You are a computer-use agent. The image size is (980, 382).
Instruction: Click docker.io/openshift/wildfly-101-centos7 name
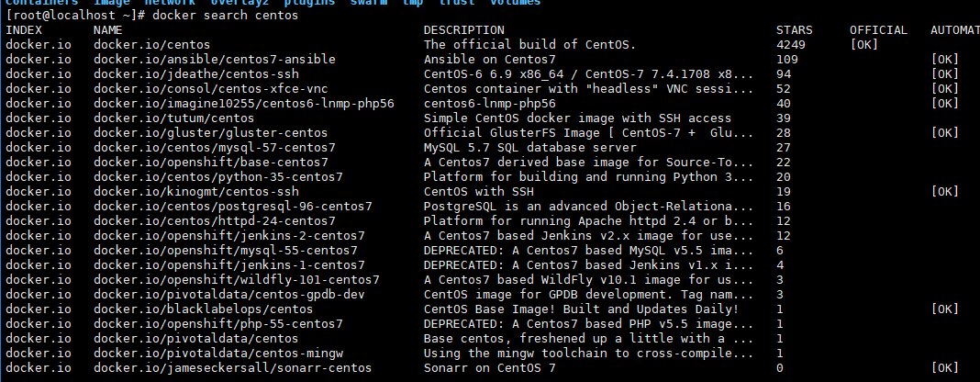coord(236,279)
